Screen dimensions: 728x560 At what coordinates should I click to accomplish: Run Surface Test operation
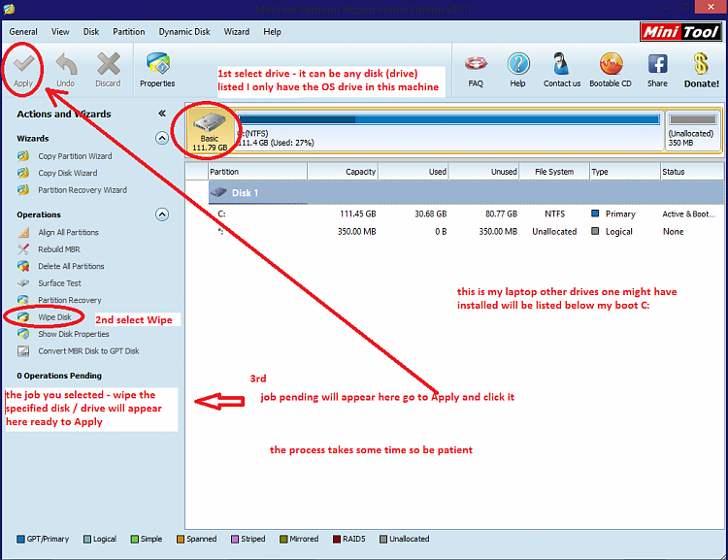(x=59, y=283)
